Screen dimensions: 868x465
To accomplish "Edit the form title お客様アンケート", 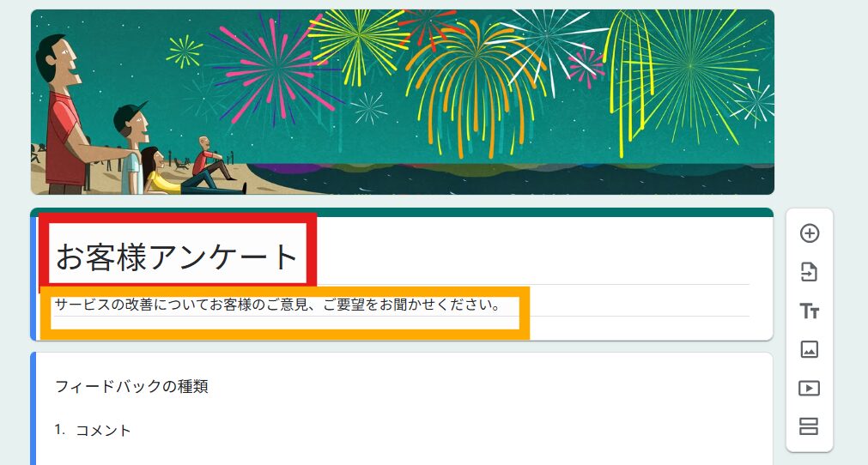I will (x=177, y=257).
